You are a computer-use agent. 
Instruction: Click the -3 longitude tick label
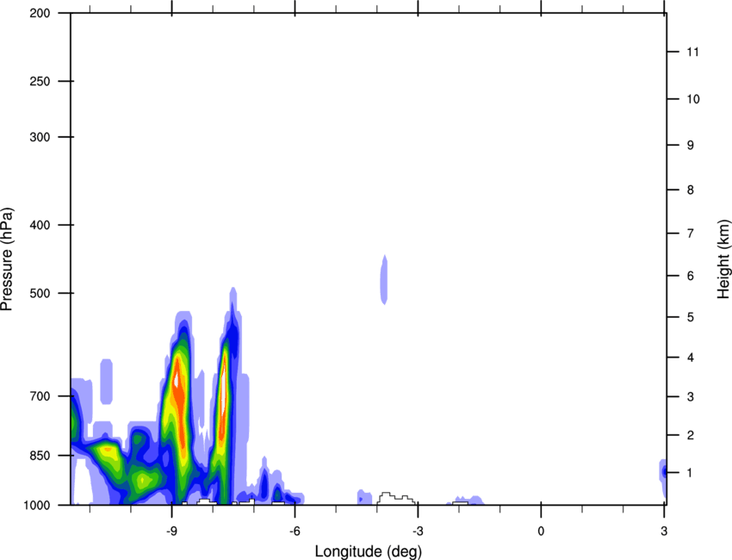tap(418, 531)
